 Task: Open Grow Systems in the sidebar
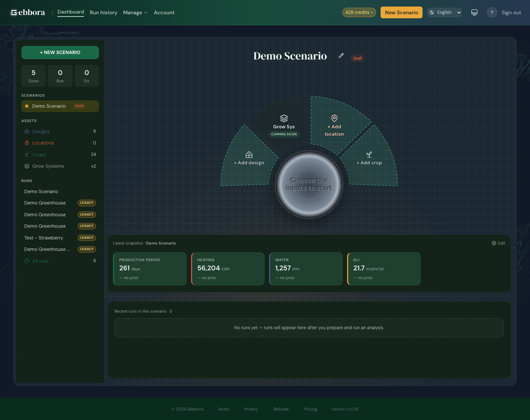60,166
